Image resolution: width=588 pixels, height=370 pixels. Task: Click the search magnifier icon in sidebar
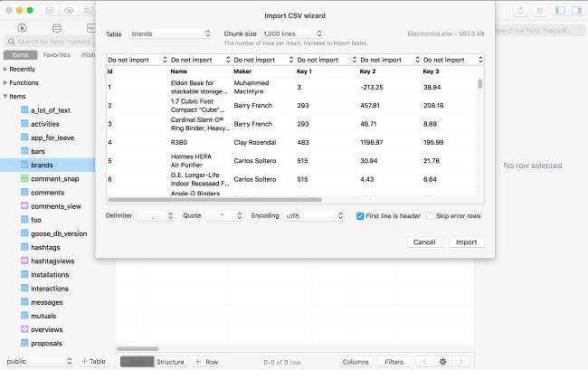tap(11, 42)
